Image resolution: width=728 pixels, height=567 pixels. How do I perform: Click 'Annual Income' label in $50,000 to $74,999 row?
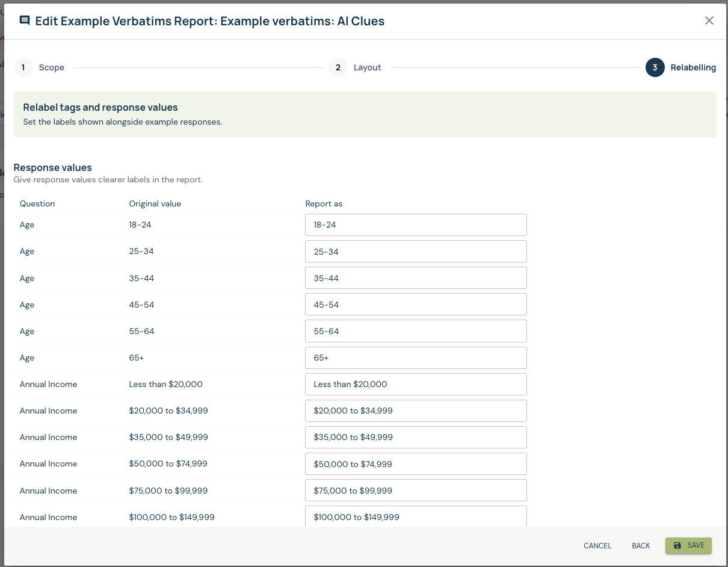coord(48,463)
